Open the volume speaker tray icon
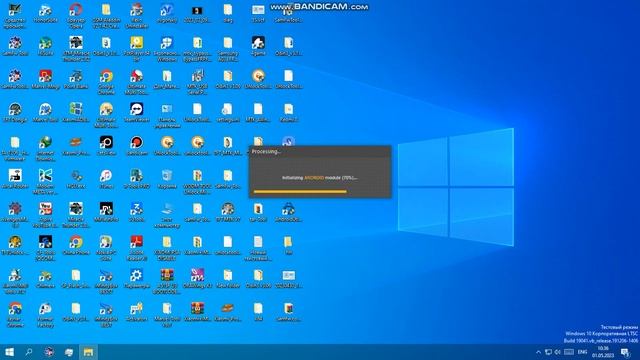This screenshot has width=640, height=360. click(x=558, y=352)
